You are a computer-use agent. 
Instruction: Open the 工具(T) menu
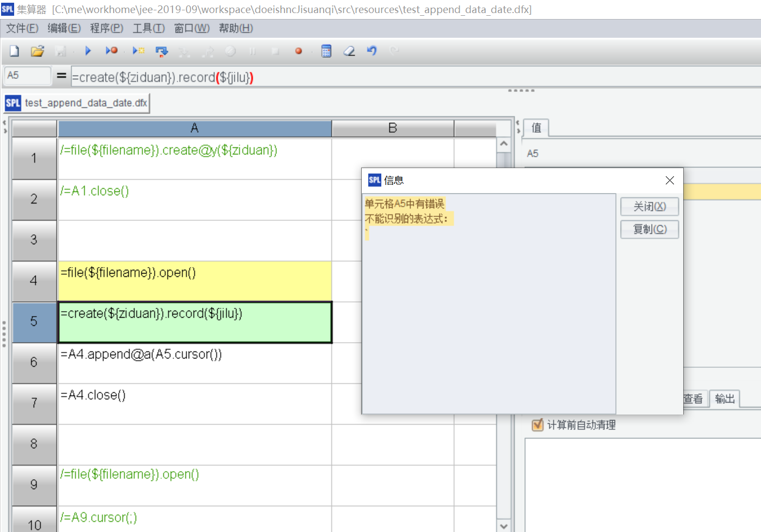149,28
